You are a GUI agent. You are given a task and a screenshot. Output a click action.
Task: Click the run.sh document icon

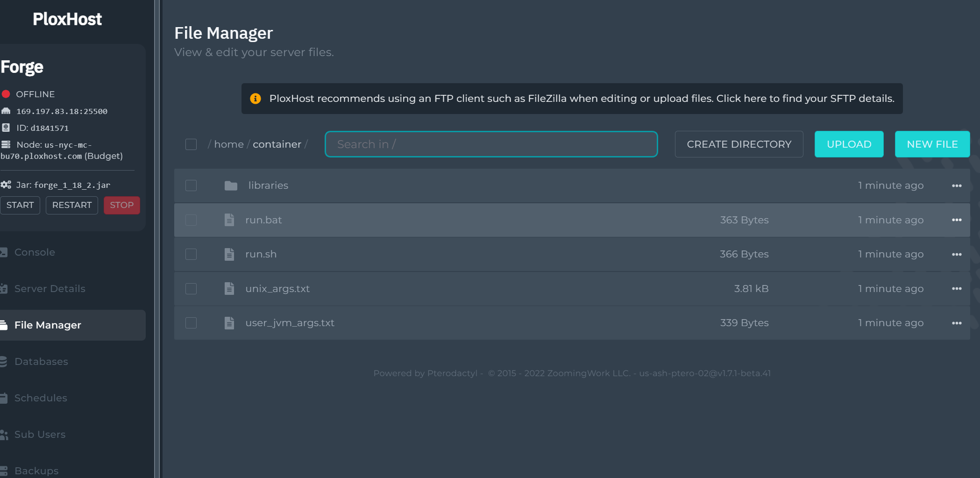tap(229, 254)
